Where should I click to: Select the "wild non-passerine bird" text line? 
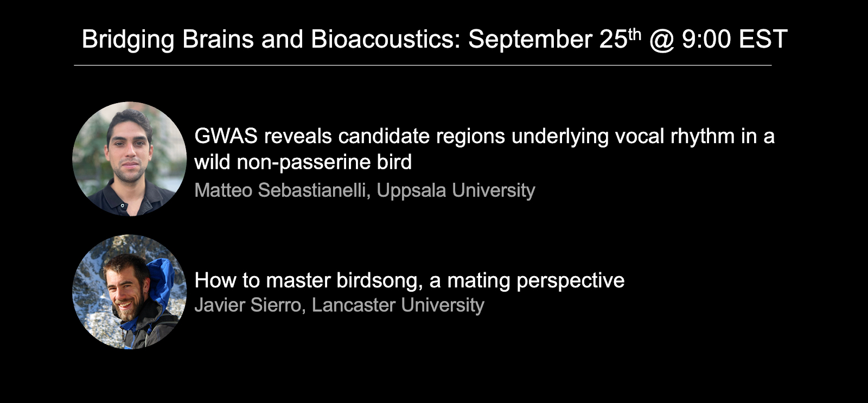pyautogui.click(x=303, y=162)
